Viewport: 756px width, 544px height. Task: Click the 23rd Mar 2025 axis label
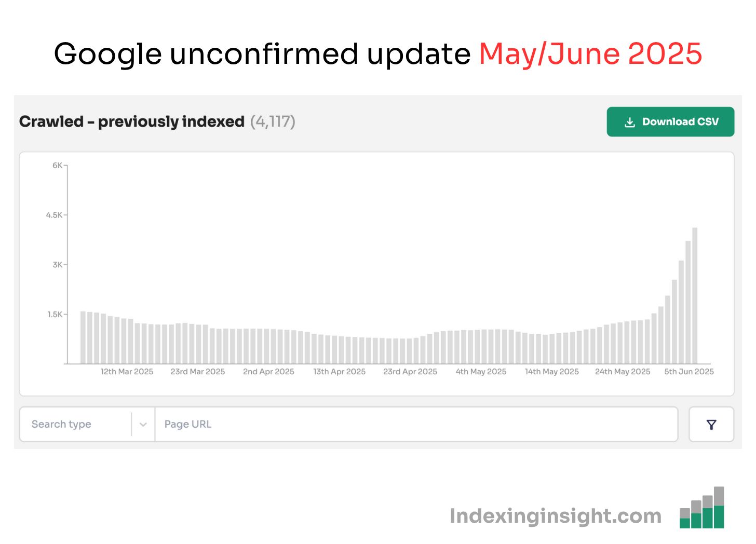(x=198, y=372)
